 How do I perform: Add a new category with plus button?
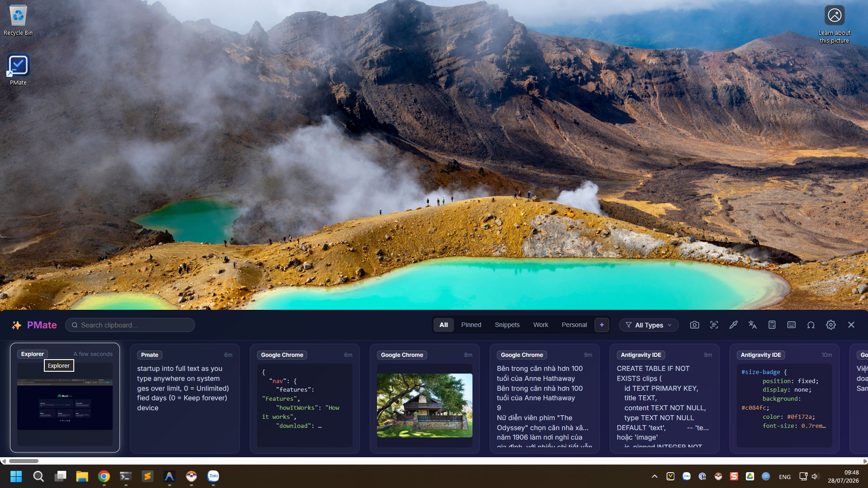[x=601, y=325]
